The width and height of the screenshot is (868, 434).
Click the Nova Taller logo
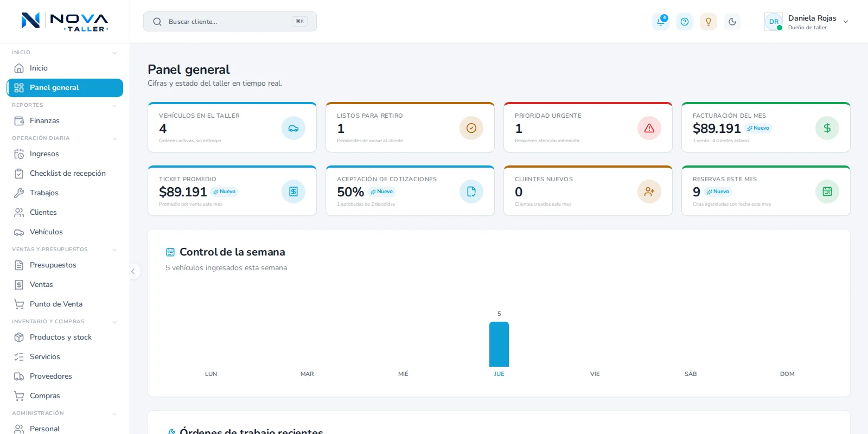65,22
